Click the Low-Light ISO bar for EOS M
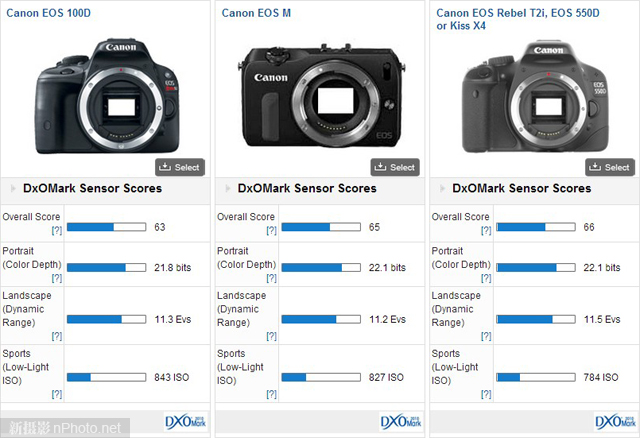The width and height of the screenshot is (640, 438). click(321, 377)
